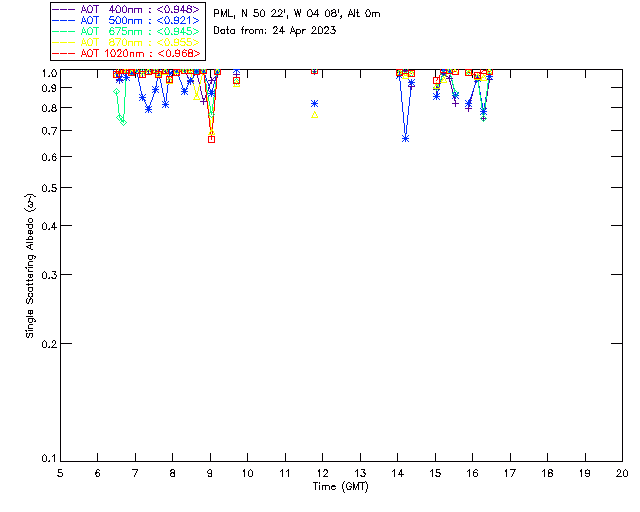Click the x-axis tick label '16'

pyautogui.click(x=472, y=473)
